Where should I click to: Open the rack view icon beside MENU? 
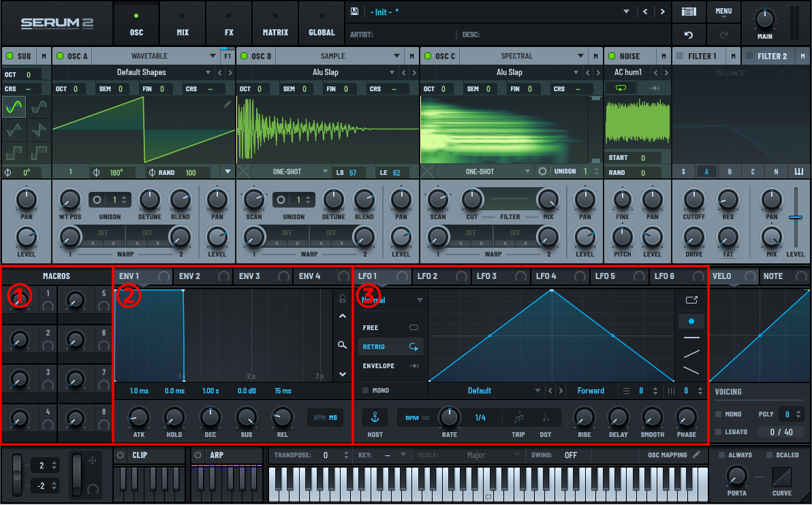(x=689, y=12)
